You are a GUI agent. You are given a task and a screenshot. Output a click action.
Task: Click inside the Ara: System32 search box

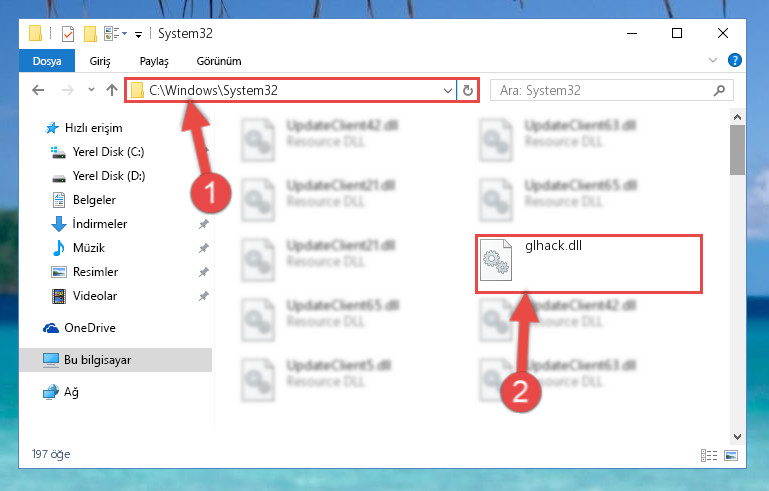[x=603, y=91]
